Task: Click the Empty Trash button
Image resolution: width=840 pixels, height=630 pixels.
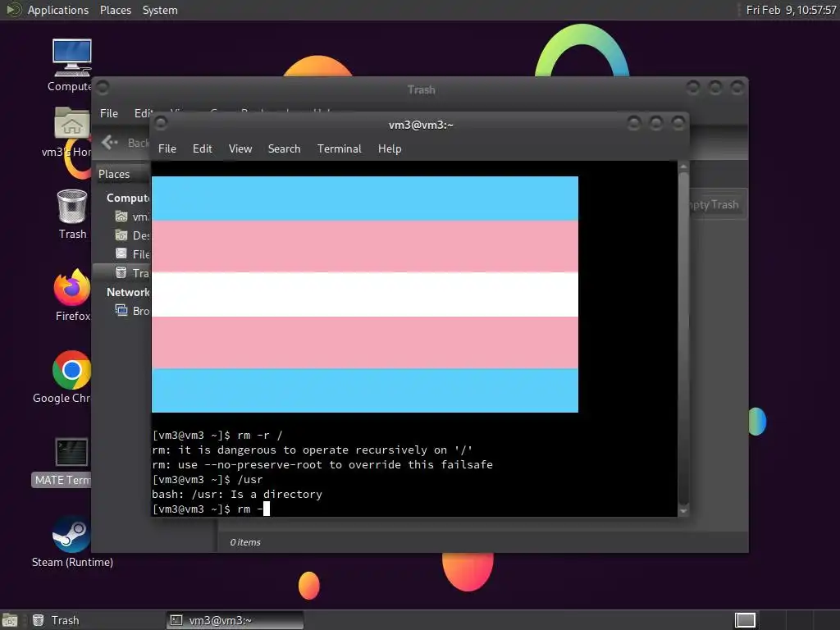Action: pyautogui.click(x=716, y=204)
